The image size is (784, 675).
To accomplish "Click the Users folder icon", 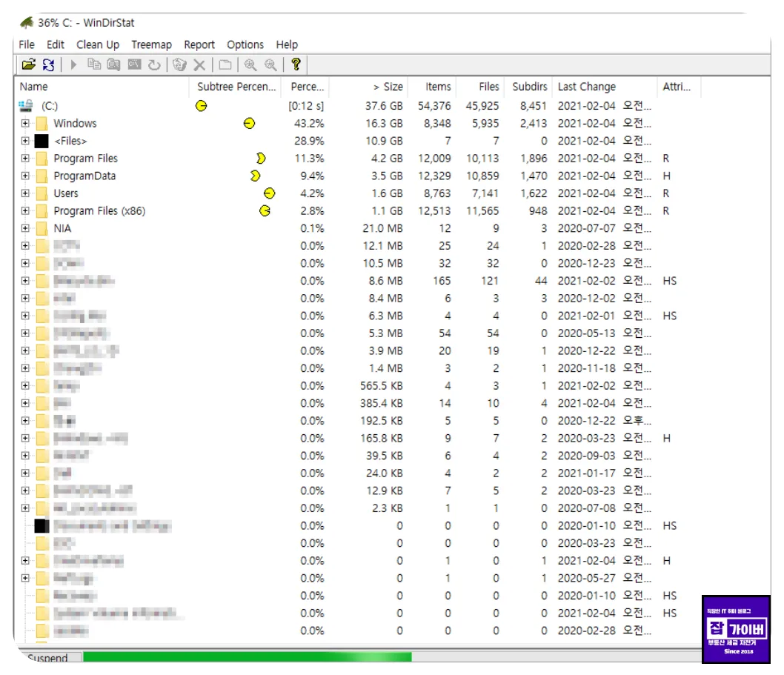I will pyautogui.click(x=42, y=193).
